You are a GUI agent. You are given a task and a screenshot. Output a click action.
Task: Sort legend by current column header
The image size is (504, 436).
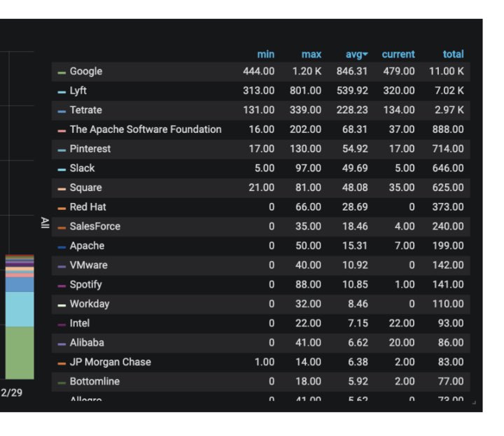(398, 55)
